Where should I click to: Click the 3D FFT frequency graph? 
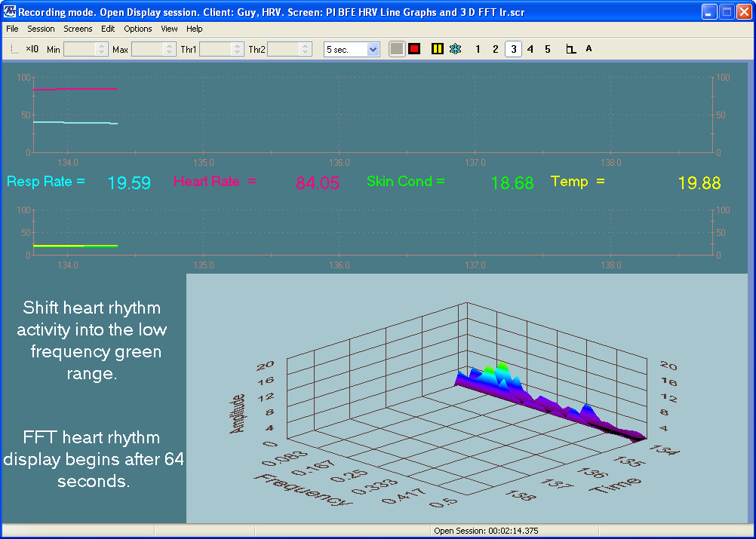[466, 398]
